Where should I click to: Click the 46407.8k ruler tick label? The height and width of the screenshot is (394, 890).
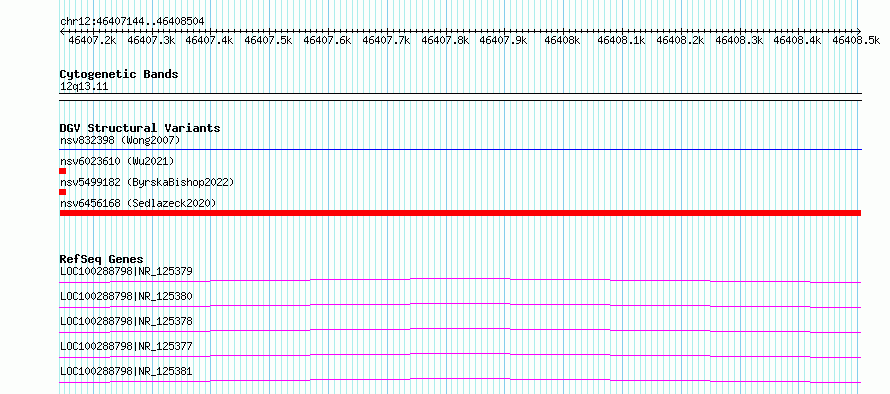click(445, 40)
